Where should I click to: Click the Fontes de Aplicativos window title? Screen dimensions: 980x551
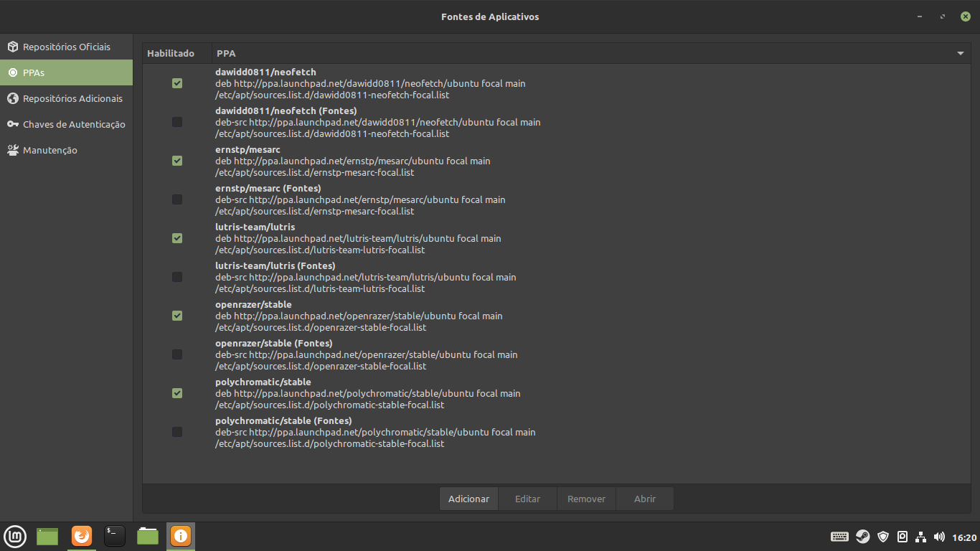coord(490,17)
